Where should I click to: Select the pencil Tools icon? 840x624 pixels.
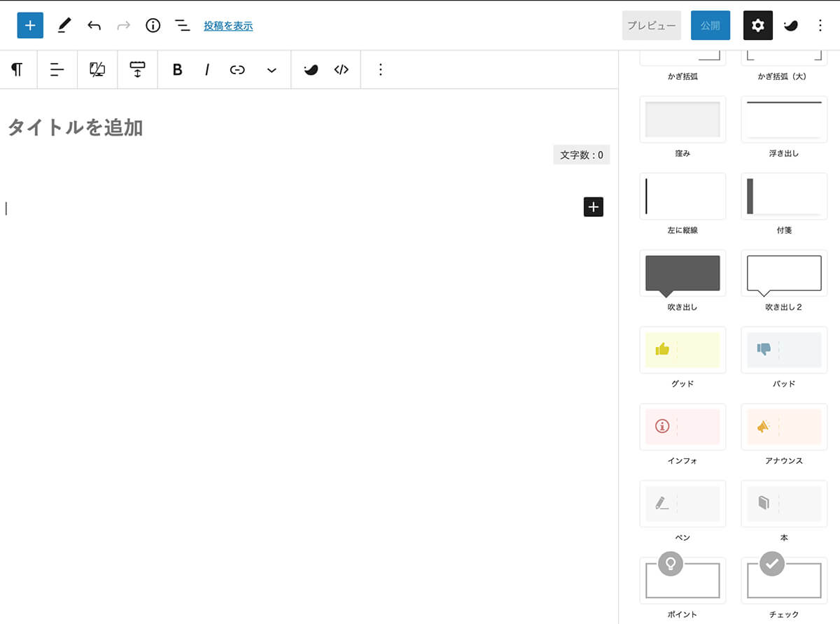click(x=64, y=26)
